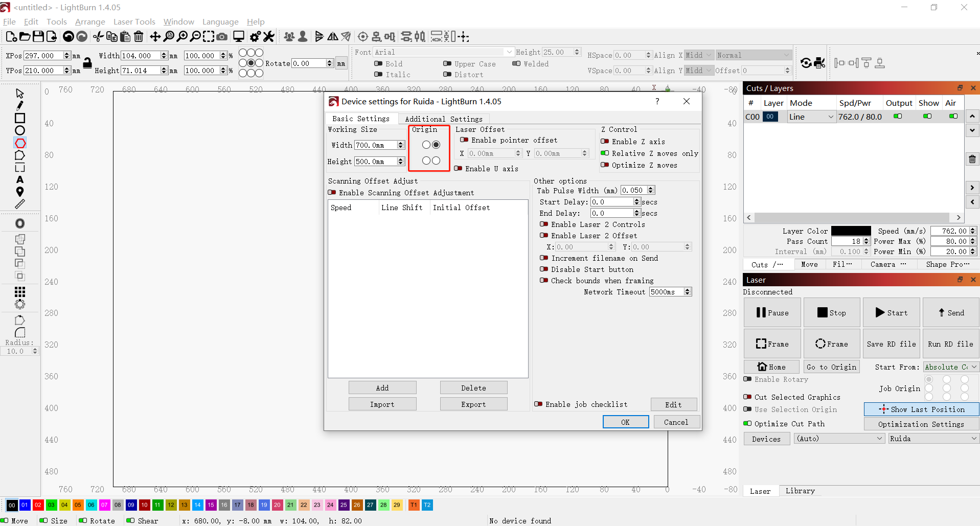
Task: Click the Delete trash icon in main toolbar
Action: pos(139,37)
